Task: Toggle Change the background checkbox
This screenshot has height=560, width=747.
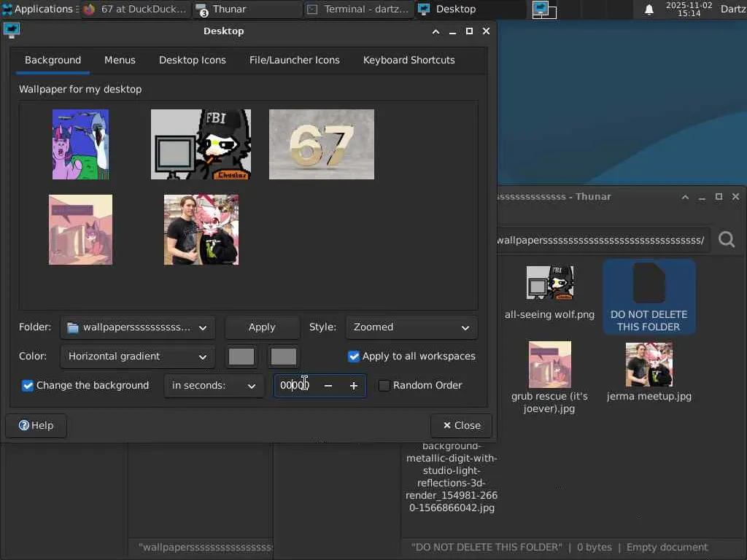Action: coord(28,385)
